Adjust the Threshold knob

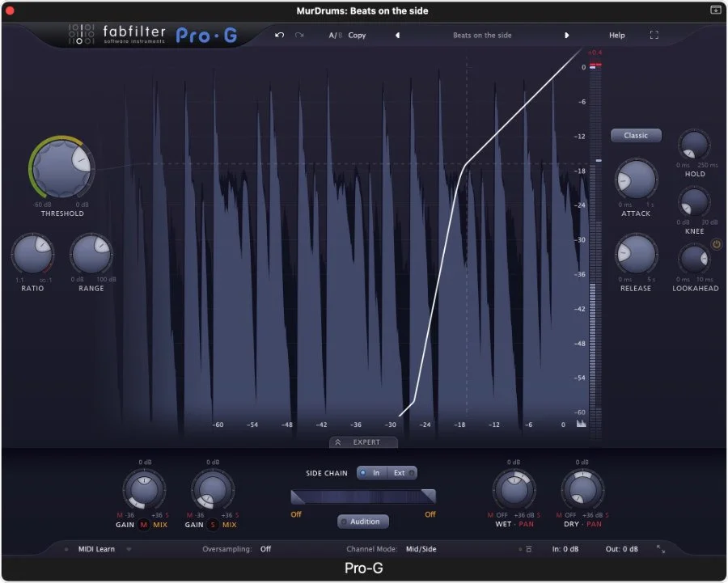(61, 170)
